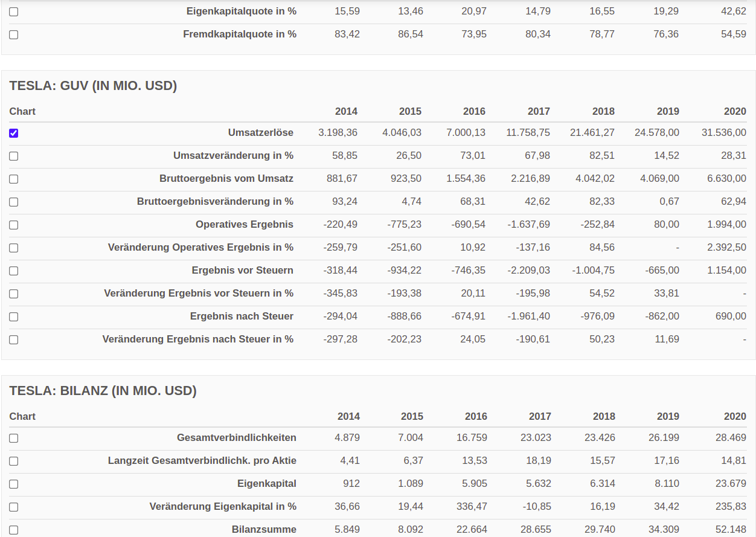The height and width of the screenshot is (537, 756).
Task: Click the value -297,28 in the 2014 column
Action: tap(341, 339)
